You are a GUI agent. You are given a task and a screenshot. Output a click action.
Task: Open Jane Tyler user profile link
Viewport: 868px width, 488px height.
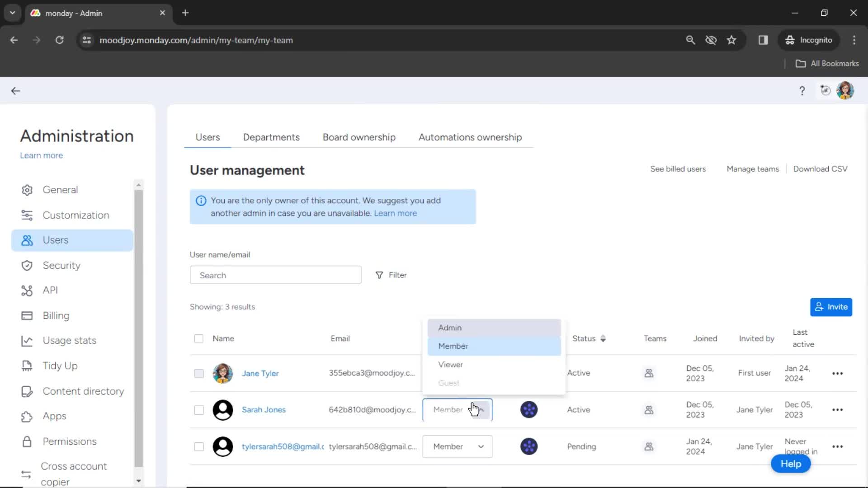tap(260, 374)
